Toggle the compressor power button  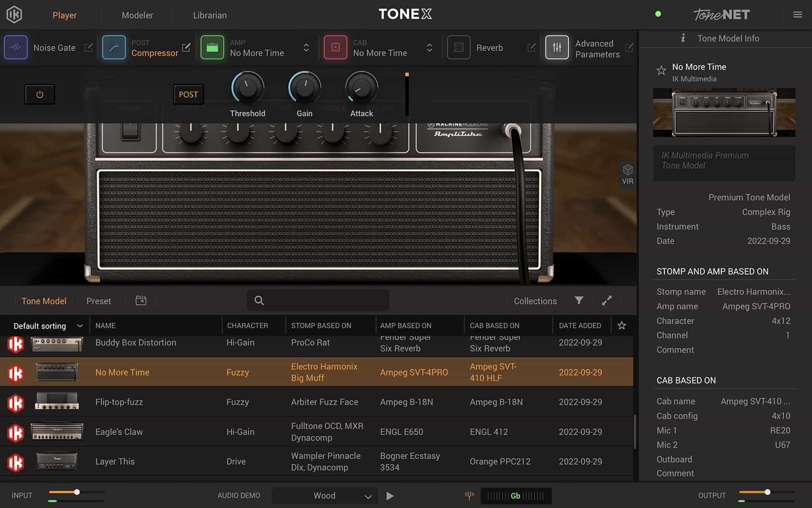tap(40, 94)
